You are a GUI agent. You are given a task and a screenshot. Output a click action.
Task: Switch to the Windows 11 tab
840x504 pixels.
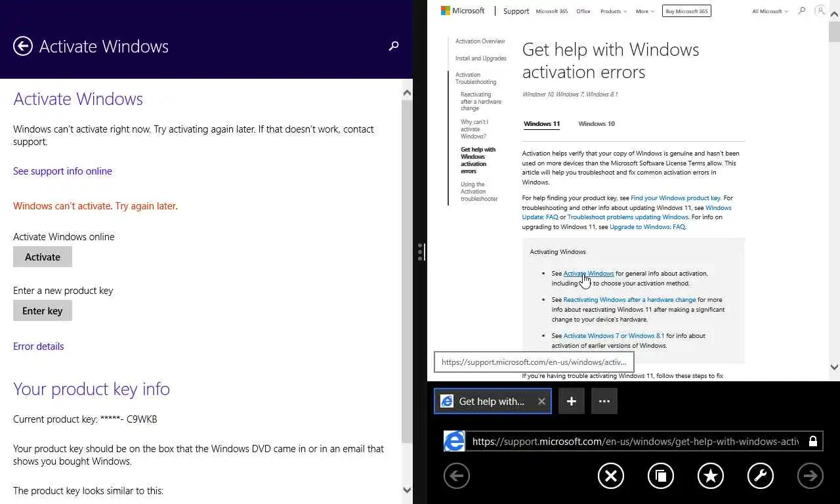click(x=541, y=123)
